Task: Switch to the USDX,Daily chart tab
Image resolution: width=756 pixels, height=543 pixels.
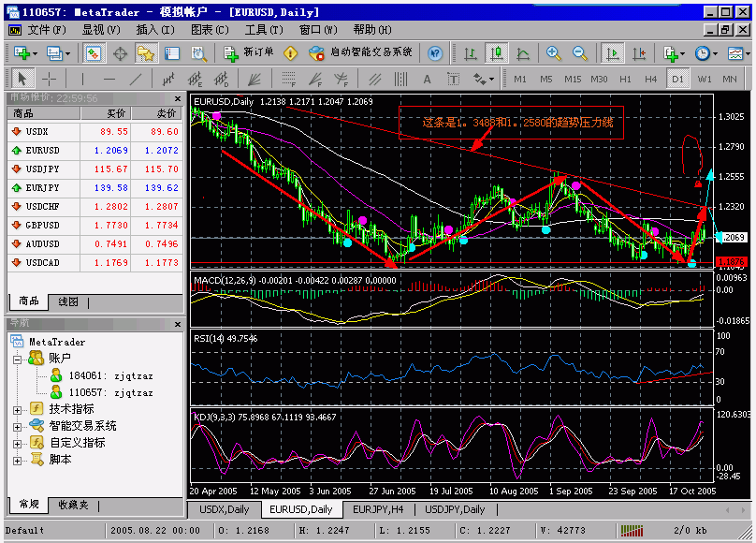Action: click(x=225, y=509)
